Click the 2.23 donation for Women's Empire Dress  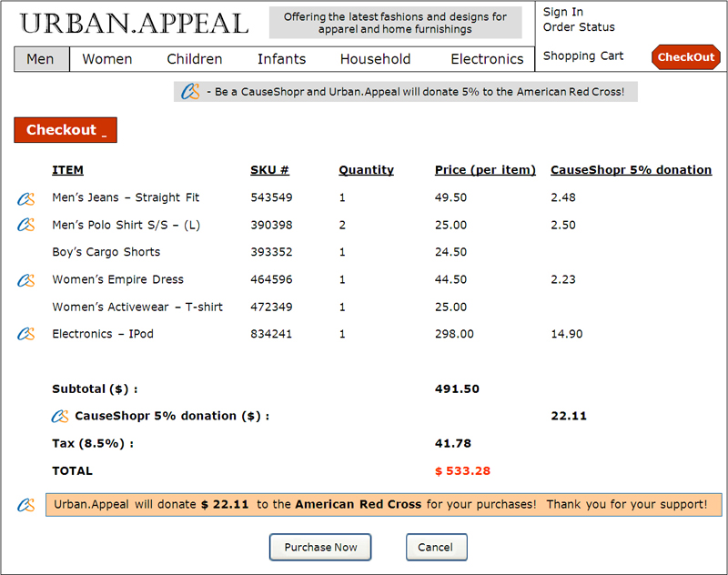563,279
